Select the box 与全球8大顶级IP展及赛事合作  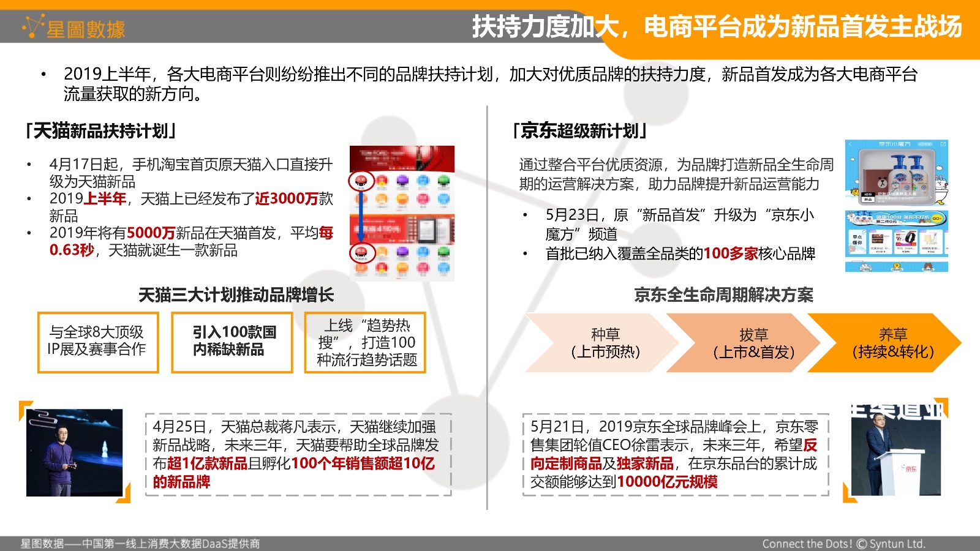point(98,342)
